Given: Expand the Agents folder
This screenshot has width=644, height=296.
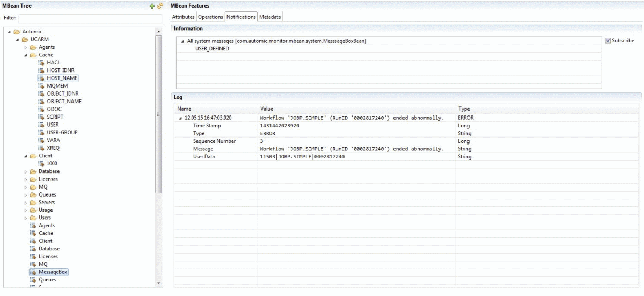Looking at the screenshot, I should click(x=26, y=47).
